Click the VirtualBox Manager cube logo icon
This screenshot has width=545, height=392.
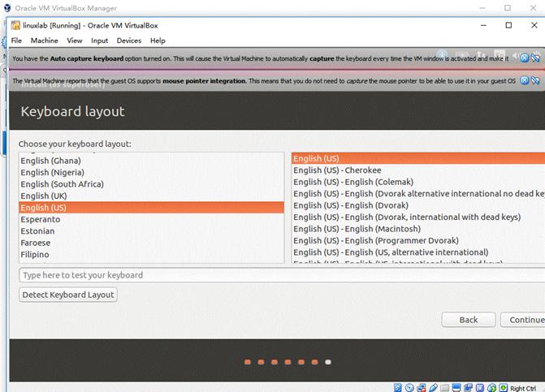tap(7, 7)
